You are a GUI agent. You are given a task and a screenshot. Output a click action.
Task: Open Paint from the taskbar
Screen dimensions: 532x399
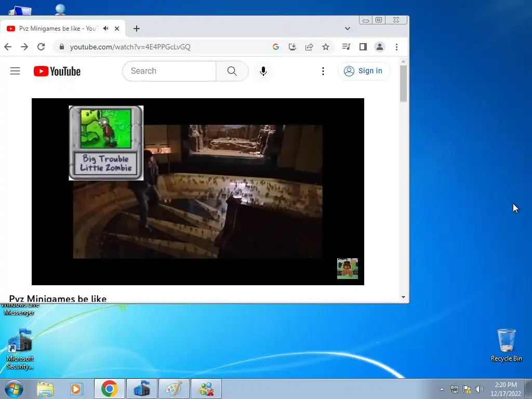pyautogui.click(x=174, y=389)
